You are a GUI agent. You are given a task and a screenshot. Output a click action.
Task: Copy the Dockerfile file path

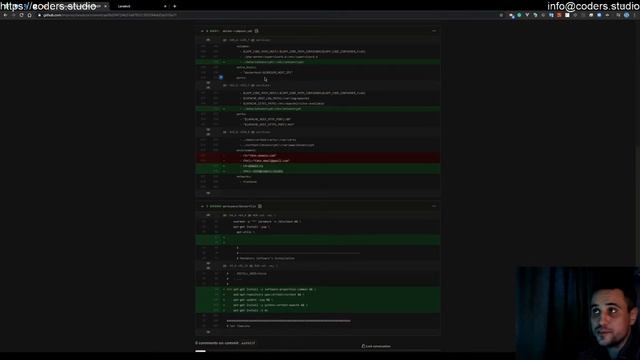coord(260,206)
